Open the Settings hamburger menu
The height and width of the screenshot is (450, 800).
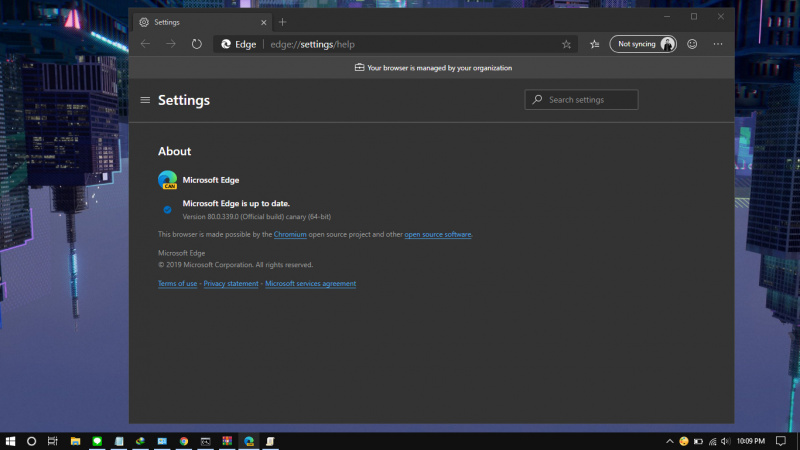[x=145, y=100]
